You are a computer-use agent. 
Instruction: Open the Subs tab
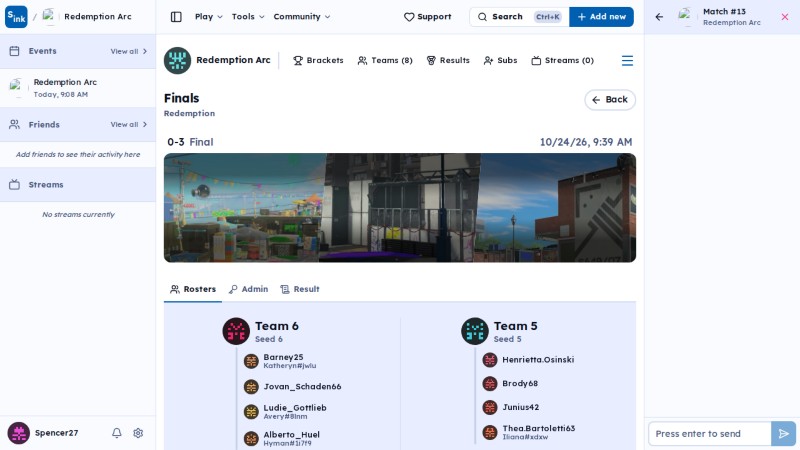[500, 60]
